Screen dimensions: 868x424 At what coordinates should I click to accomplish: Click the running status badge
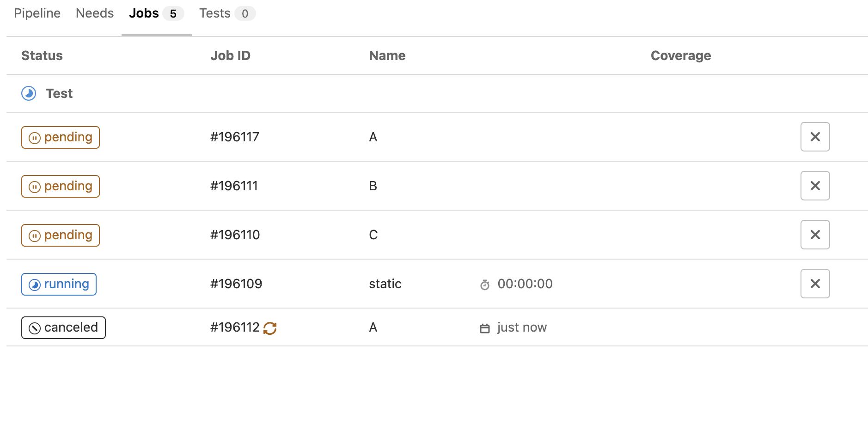point(59,284)
